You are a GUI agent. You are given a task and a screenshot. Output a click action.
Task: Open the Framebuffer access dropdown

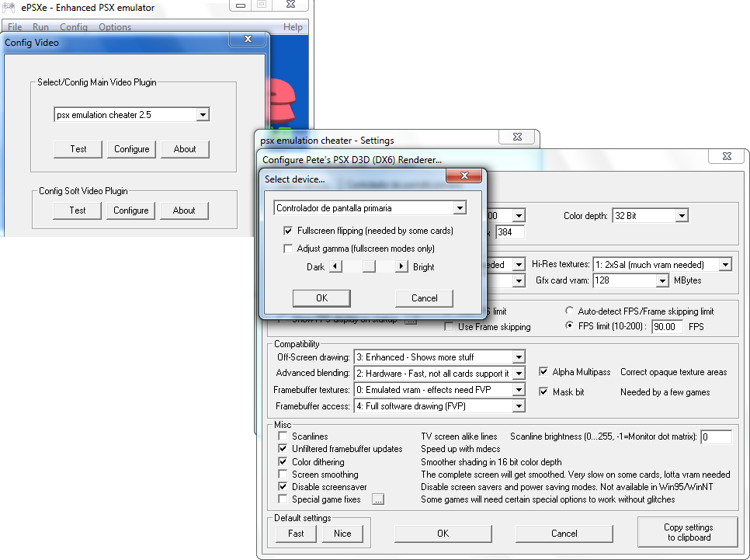(519, 406)
